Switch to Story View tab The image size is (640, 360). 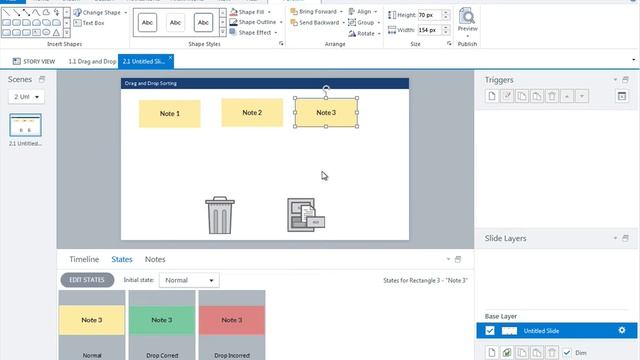pos(33,61)
